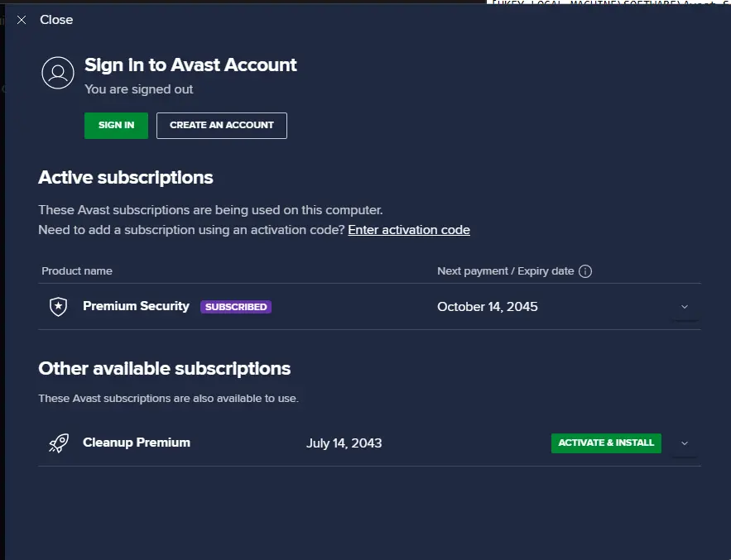Select the Cleanup Premium product name
The width and height of the screenshot is (731, 560).
(137, 443)
